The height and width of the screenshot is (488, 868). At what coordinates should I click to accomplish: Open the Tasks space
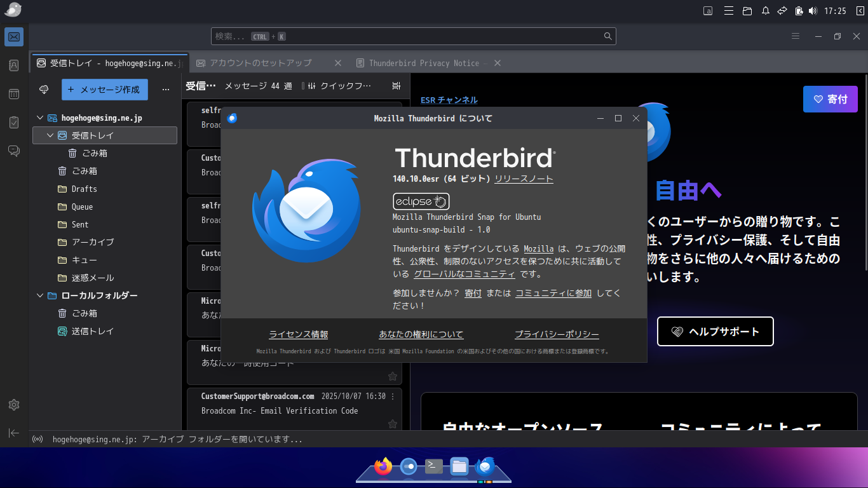(x=14, y=122)
